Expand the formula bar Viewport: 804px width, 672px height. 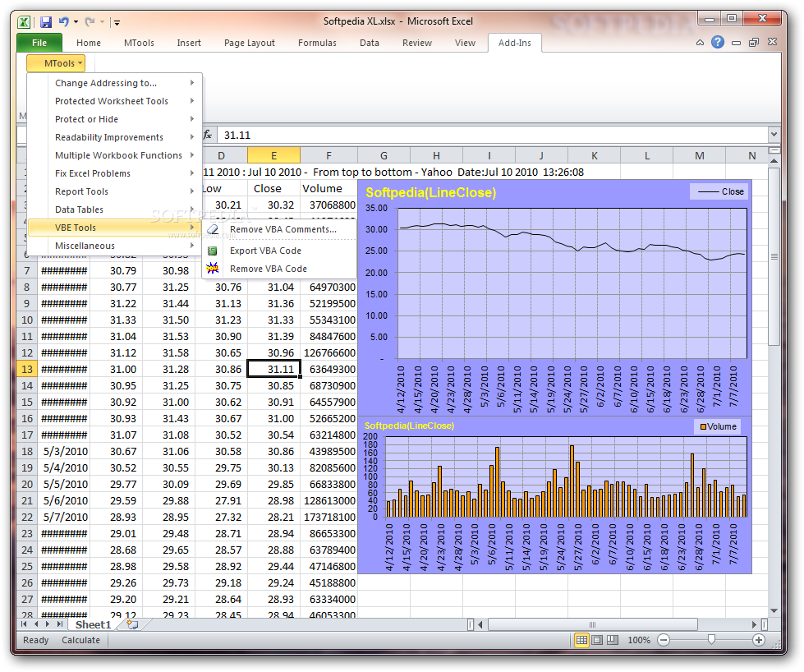[774, 135]
